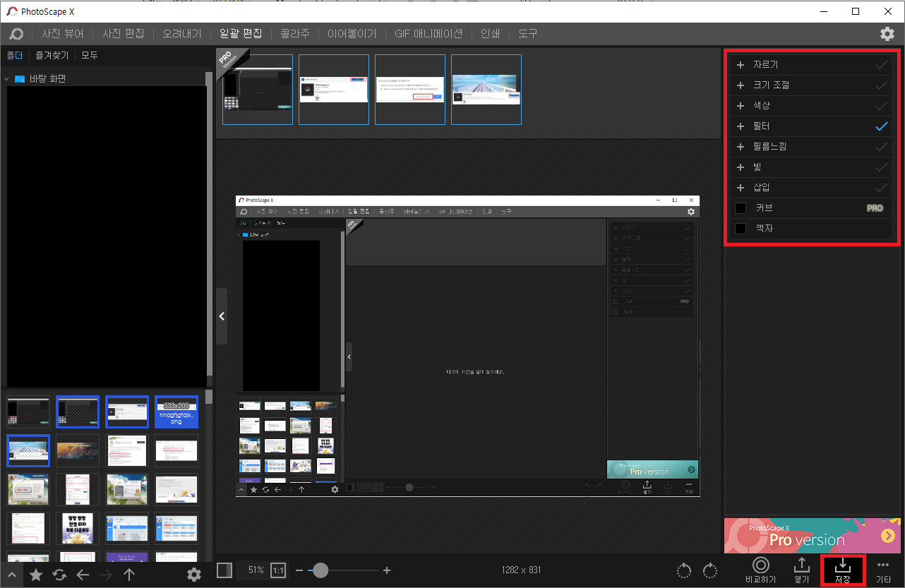Click the refresh folder icon
The image size is (905, 588).
pos(59,575)
